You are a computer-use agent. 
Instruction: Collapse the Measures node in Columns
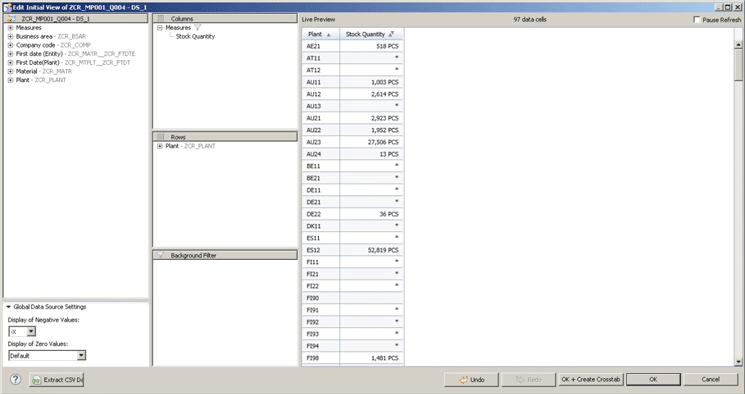click(x=160, y=28)
